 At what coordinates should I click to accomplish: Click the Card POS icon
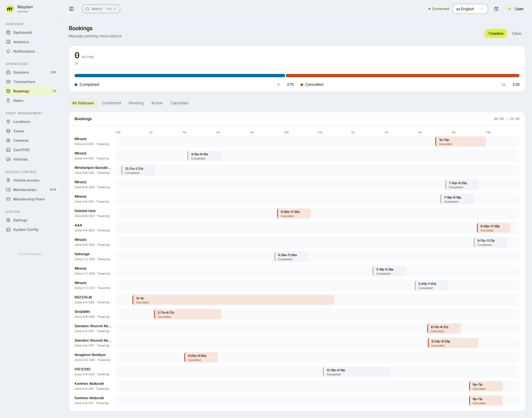(8, 150)
